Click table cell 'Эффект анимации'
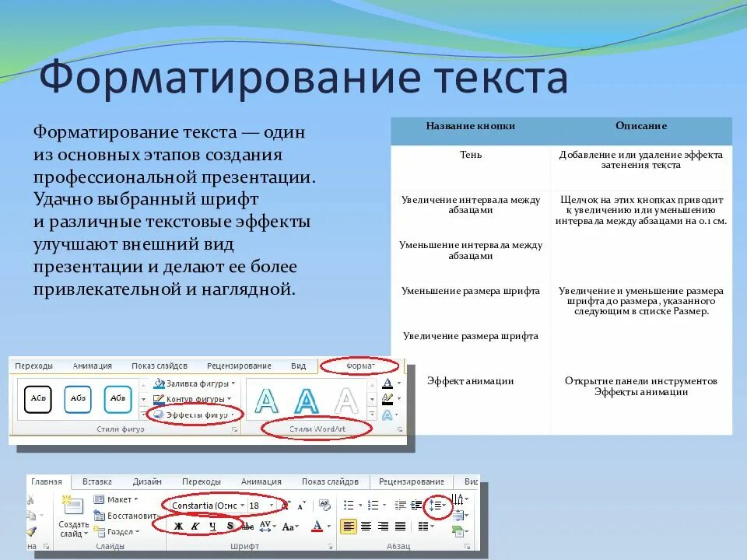Viewport: 747px width, 560px height. (471, 381)
